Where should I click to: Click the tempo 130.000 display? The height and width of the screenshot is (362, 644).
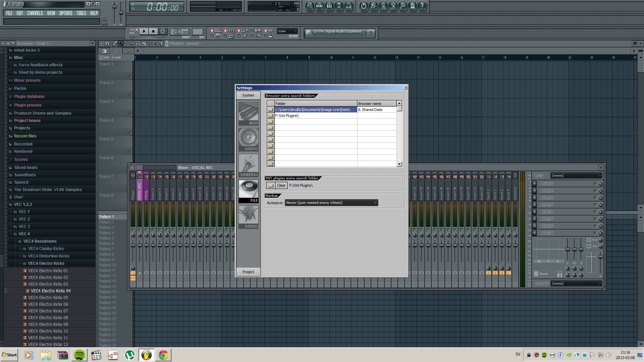(x=180, y=32)
